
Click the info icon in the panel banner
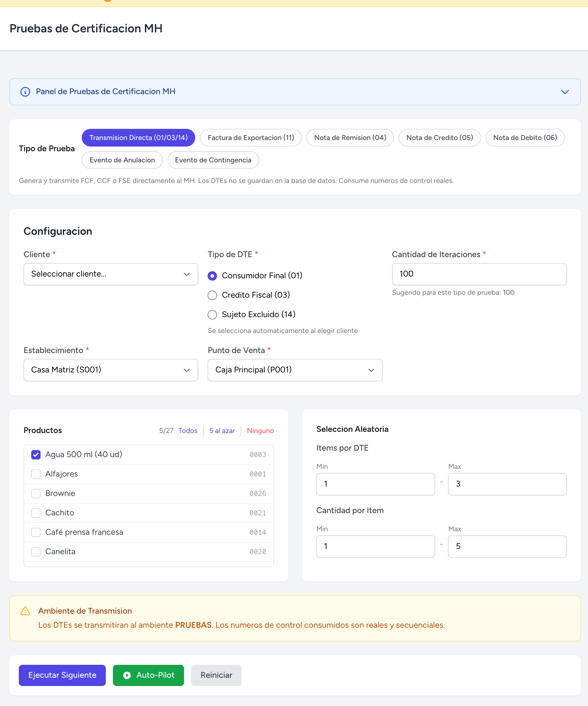pos(25,92)
